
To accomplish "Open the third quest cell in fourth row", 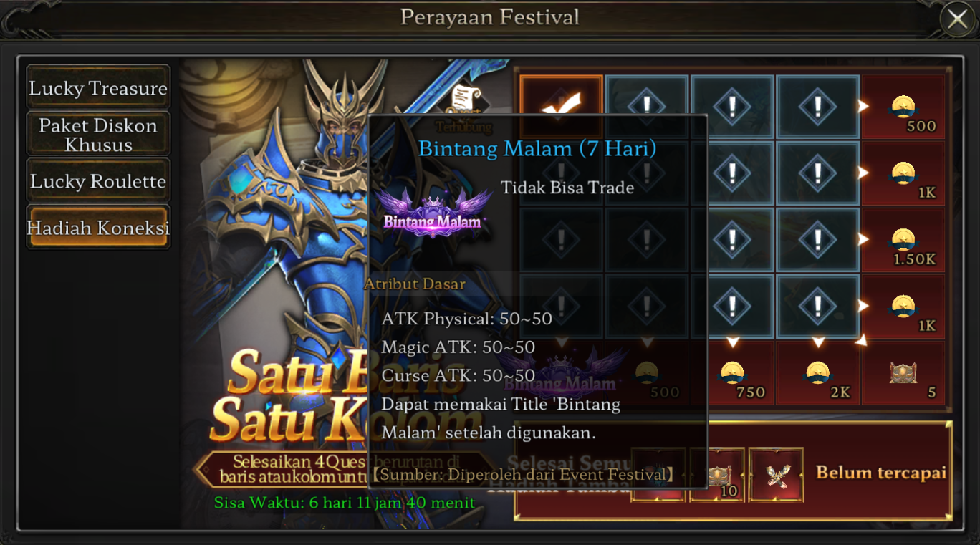I will (x=732, y=307).
